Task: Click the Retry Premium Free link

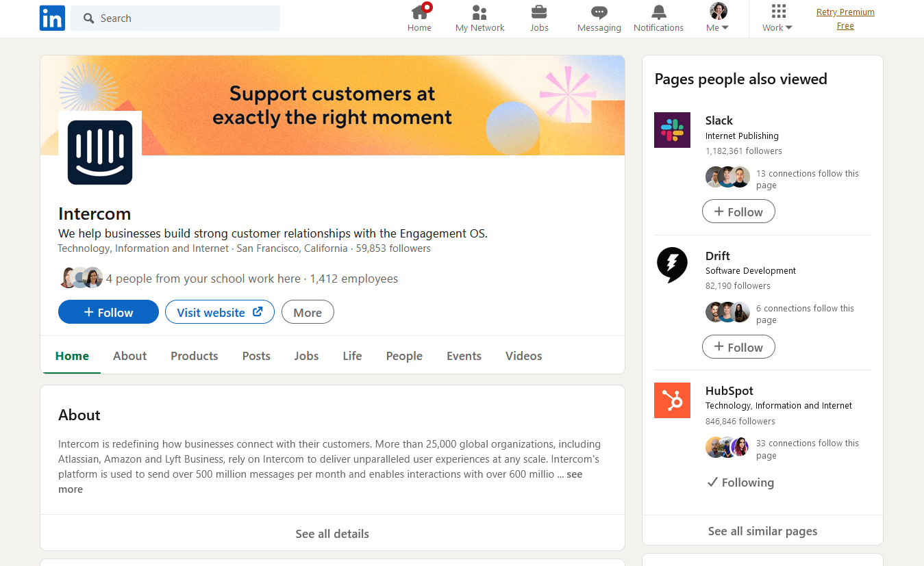Action: pyautogui.click(x=845, y=18)
